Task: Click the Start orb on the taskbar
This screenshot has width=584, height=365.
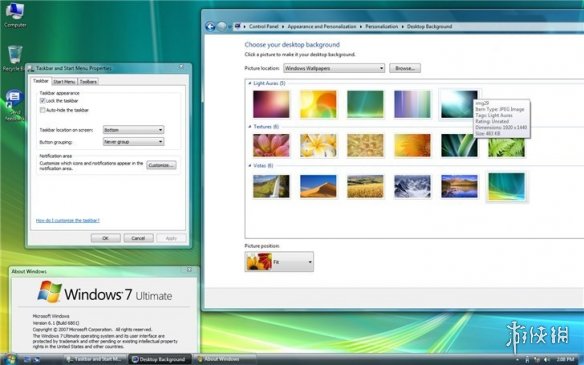Action: coord(9,359)
